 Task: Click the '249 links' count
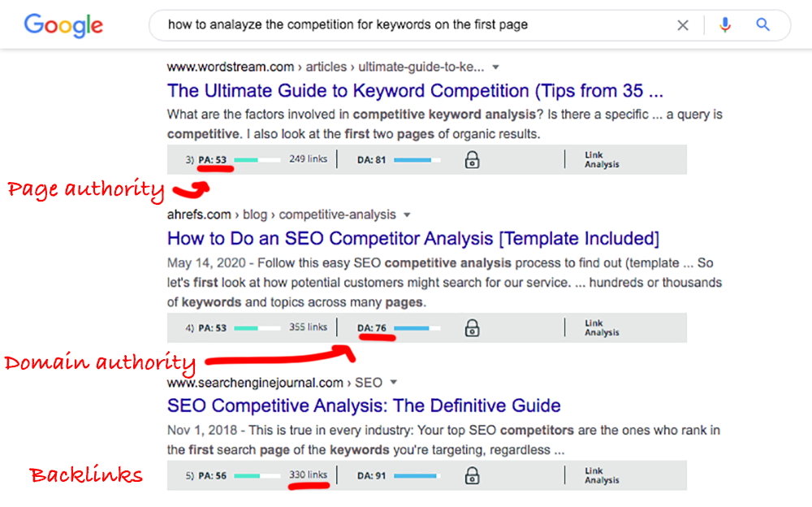[x=308, y=159]
